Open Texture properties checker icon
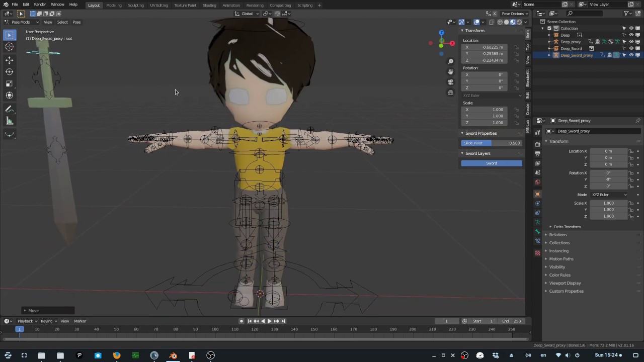This screenshot has height=362, width=644. [x=537, y=253]
